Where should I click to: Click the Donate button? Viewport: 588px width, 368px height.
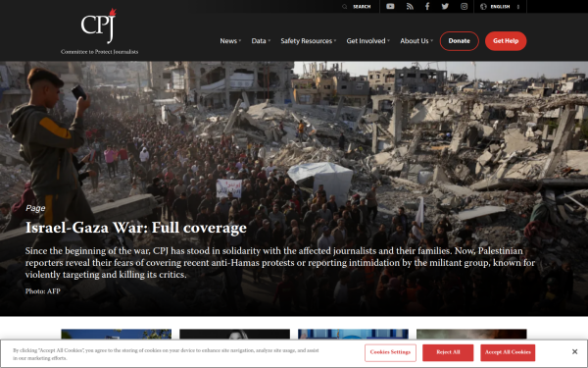click(459, 41)
